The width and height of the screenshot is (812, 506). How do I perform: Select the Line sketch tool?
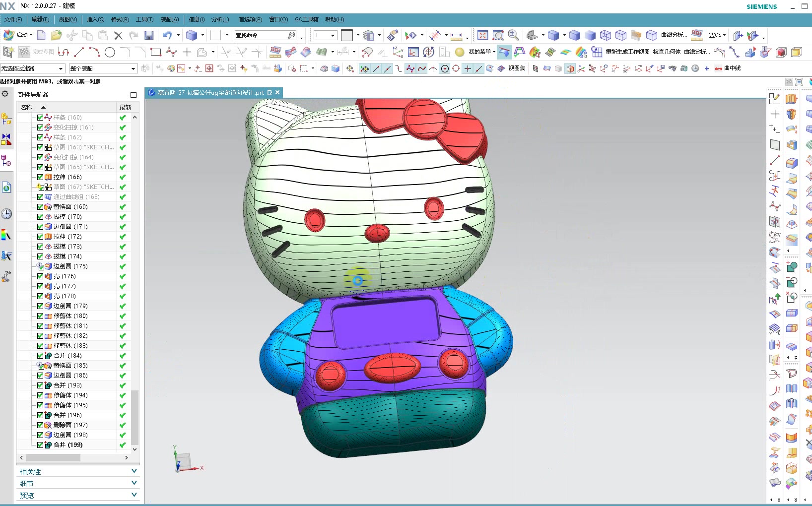click(x=79, y=52)
